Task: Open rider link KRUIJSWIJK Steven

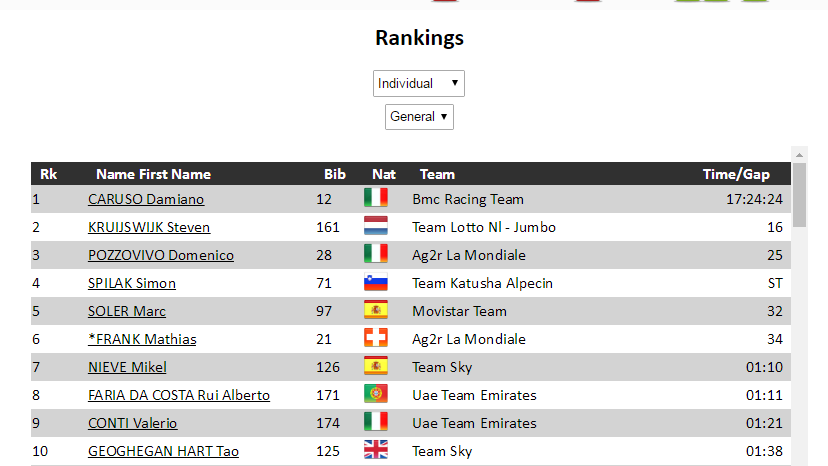Action: (149, 227)
